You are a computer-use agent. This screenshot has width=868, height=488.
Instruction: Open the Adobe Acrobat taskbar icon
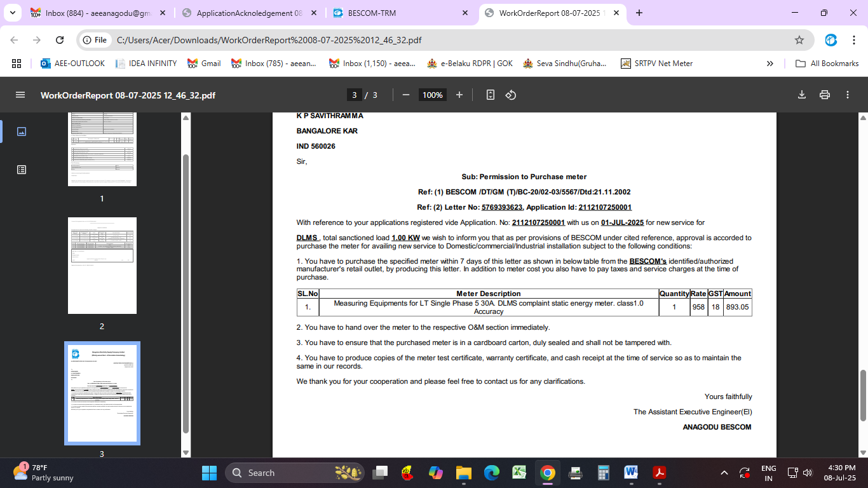click(x=660, y=473)
